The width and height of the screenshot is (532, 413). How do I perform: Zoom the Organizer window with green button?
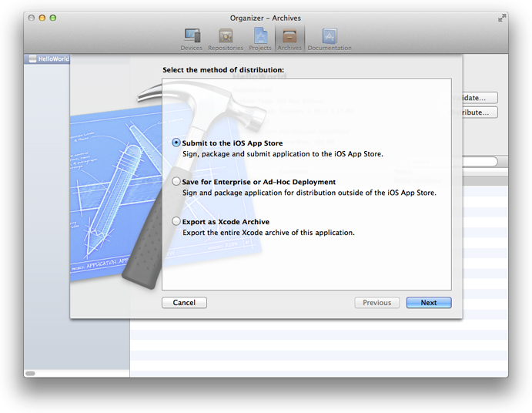pyautogui.click(x=54, y=18)
